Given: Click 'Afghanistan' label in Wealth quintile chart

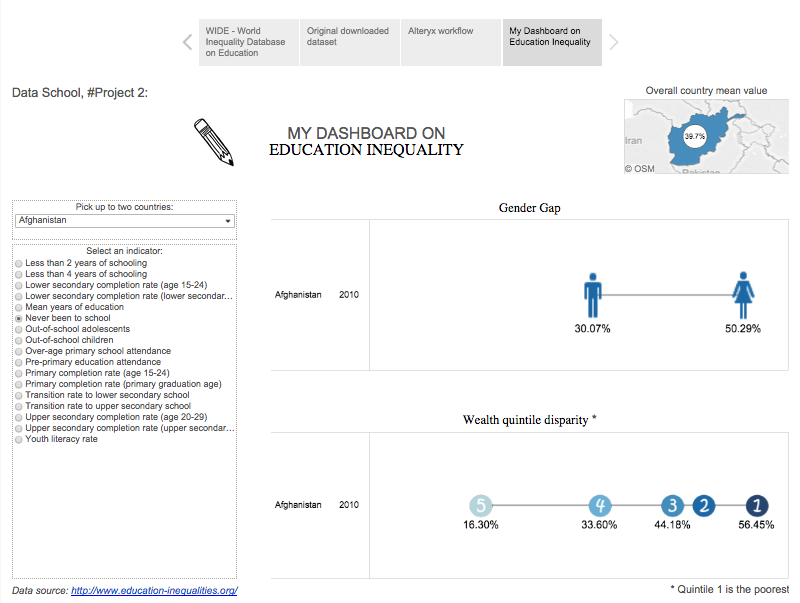Looking at the screenshot, I should tap(298, 505).
